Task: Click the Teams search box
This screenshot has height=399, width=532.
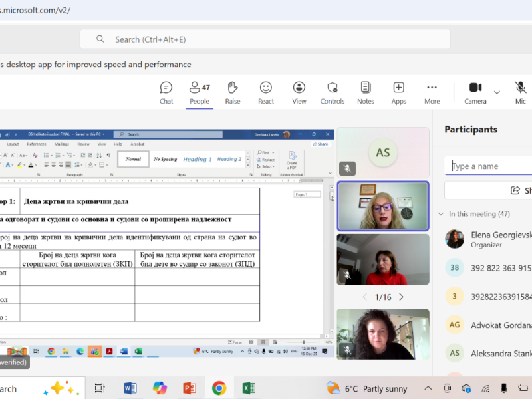Action: coord(265,39)
